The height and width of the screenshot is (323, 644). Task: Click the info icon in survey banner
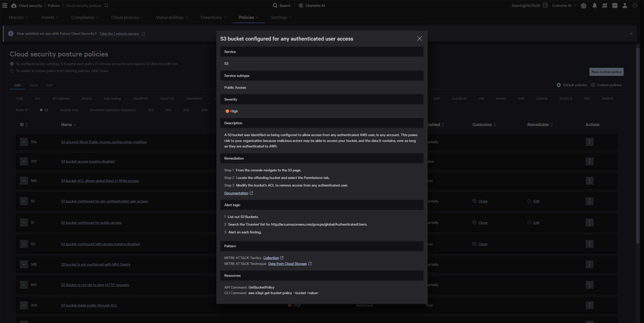pyautogui.click(x=11, y=34)
